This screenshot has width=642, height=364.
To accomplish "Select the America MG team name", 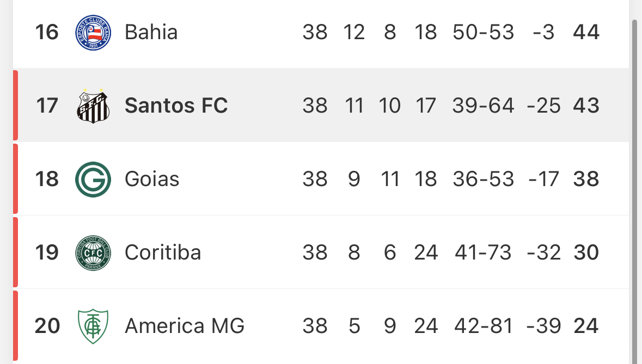I will (185, 326).
